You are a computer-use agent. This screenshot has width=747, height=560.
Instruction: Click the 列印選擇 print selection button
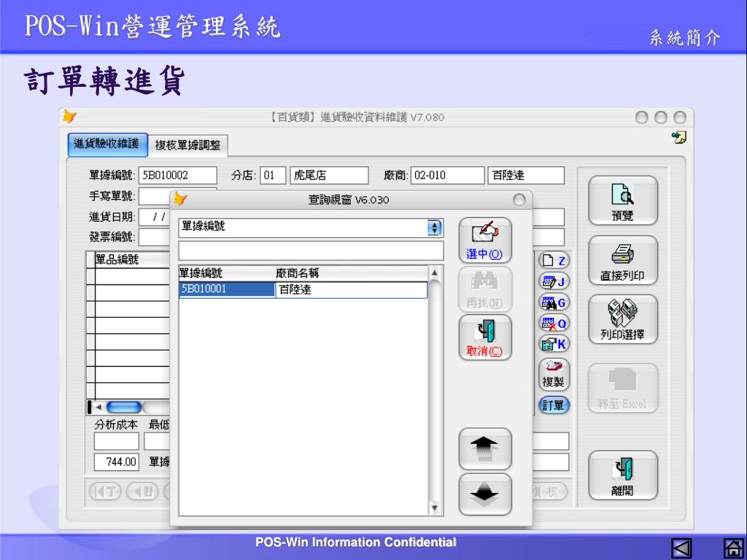pos(623,319)
